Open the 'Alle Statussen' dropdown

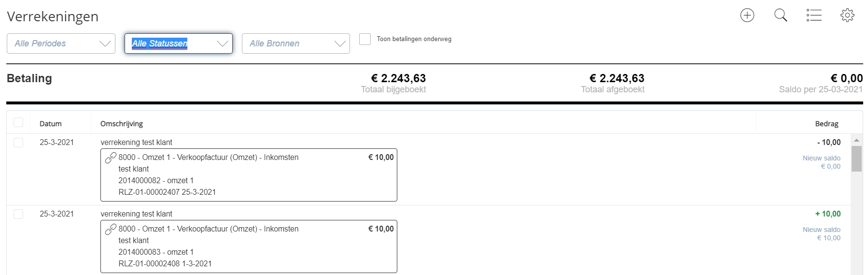click(179, 43)
